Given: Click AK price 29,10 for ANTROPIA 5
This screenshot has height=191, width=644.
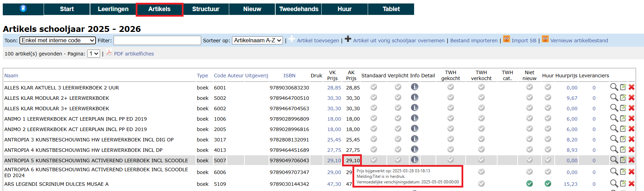Looking at the screenshot, I should tap(353, 160).
